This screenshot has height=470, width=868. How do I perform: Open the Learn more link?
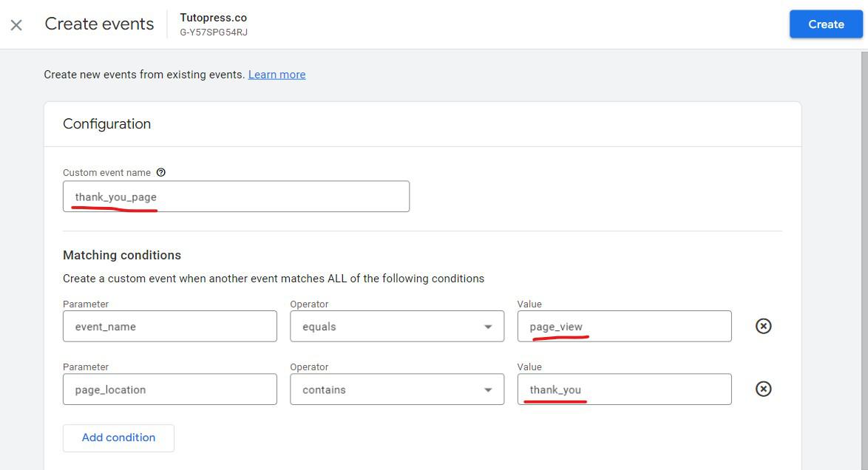tap(277, 74)
